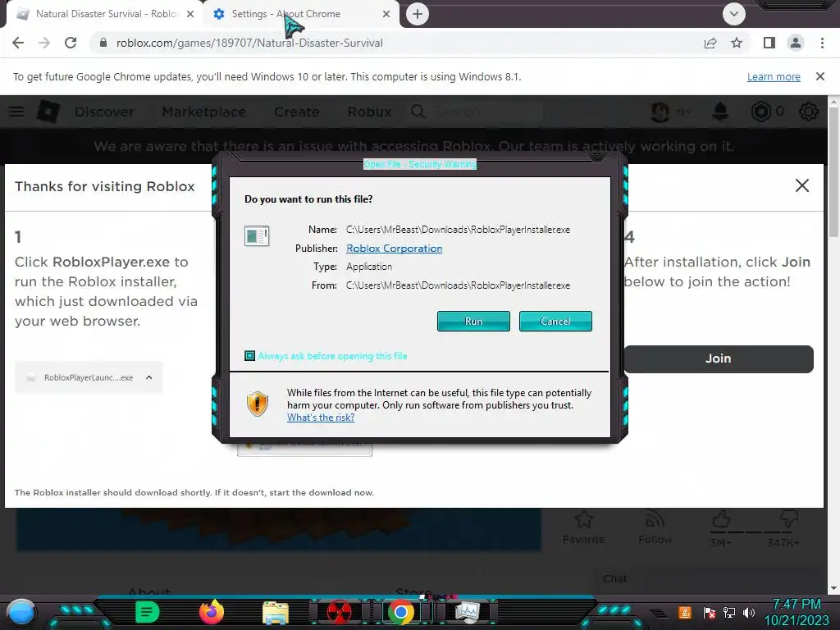Open the Chat panel
The image size is (840, 630).
(615, 578)
